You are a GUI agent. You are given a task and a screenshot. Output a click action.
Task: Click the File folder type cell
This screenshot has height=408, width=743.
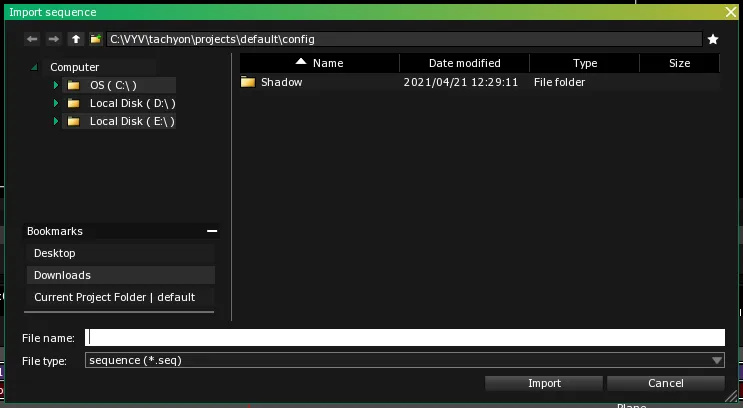coord(559,82)
